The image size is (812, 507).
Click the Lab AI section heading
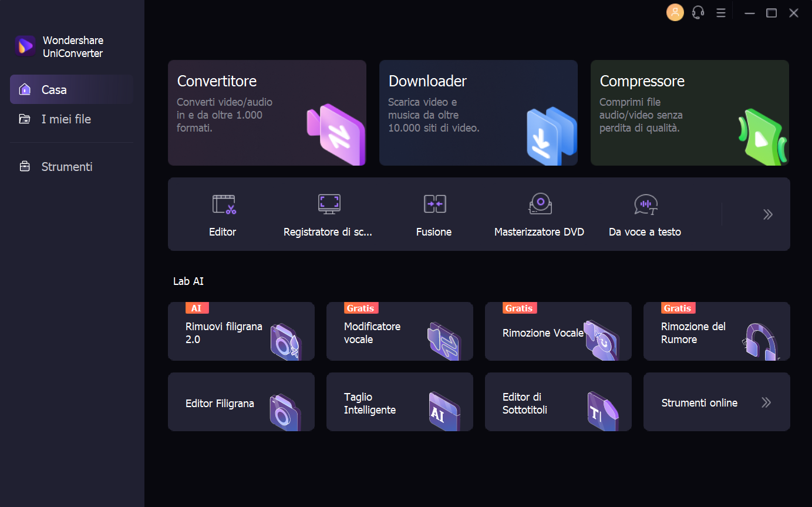point(188,281)
